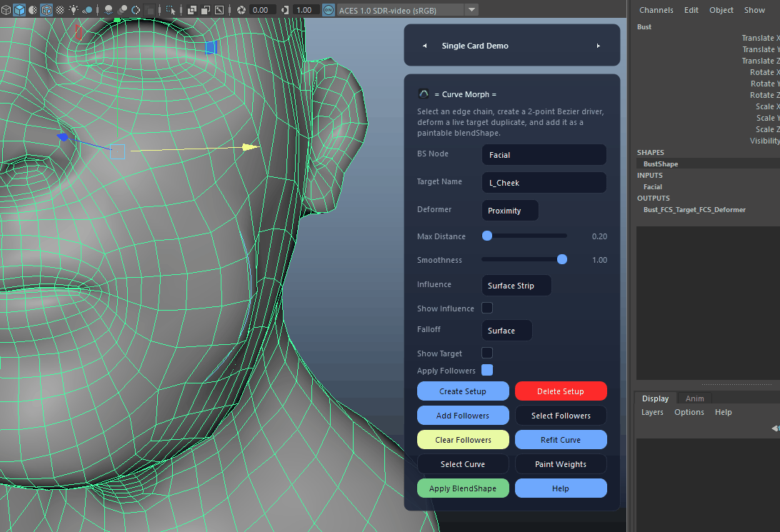Viewport: 780px width, 532px height.
Task: Toggle wireframe on shaded icon
Action: click(x=46, y=10)
